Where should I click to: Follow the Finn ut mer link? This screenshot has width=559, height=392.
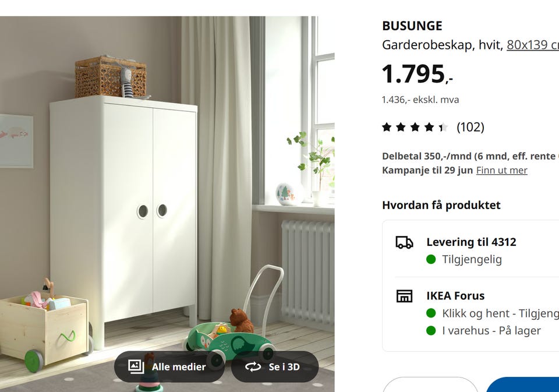(x=501, y=170)
